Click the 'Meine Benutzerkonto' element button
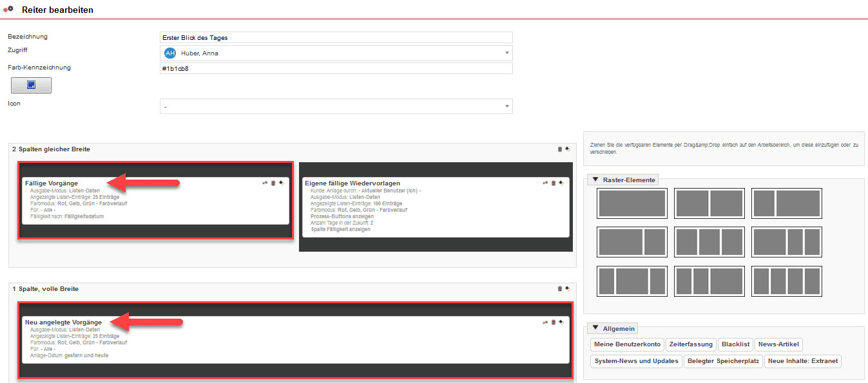Screen dimensions: 868x383 627,344
